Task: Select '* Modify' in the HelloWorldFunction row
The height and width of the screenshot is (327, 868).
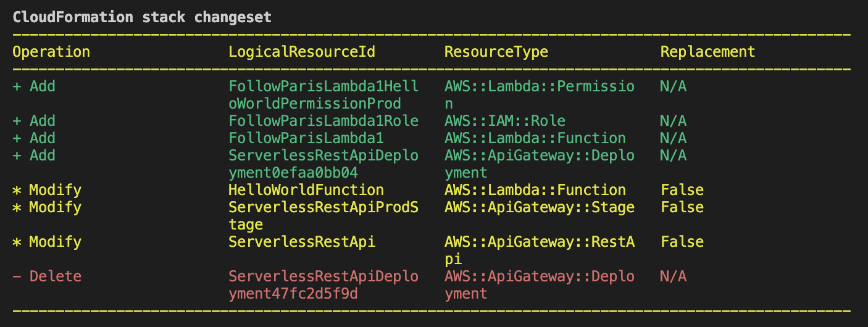Action: (47, 190)
